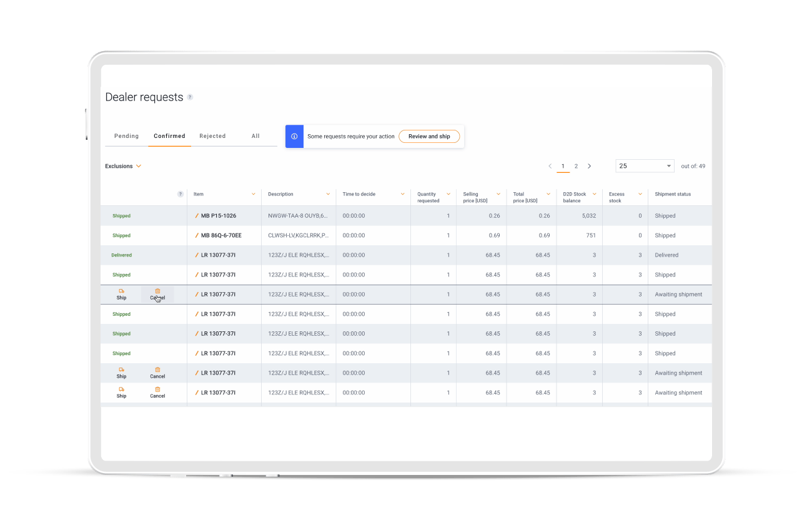812x528 pixels.
Task: Click the Cancel trash icon in the highlighted row
Action: 157,291
